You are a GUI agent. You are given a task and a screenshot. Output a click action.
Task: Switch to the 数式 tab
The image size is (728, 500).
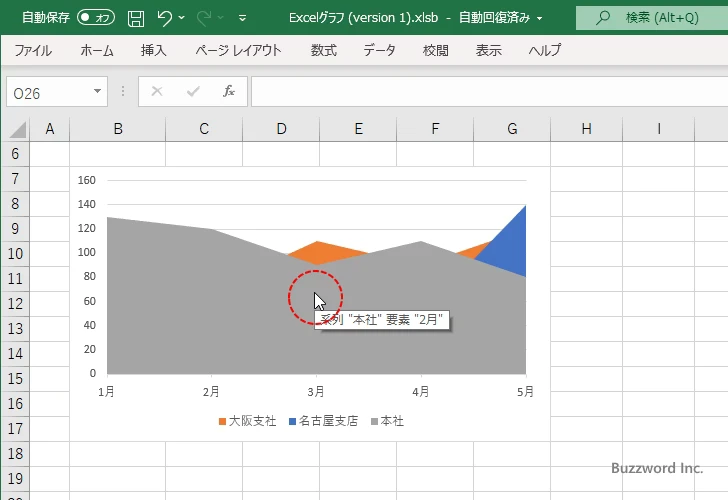point(324,50)
